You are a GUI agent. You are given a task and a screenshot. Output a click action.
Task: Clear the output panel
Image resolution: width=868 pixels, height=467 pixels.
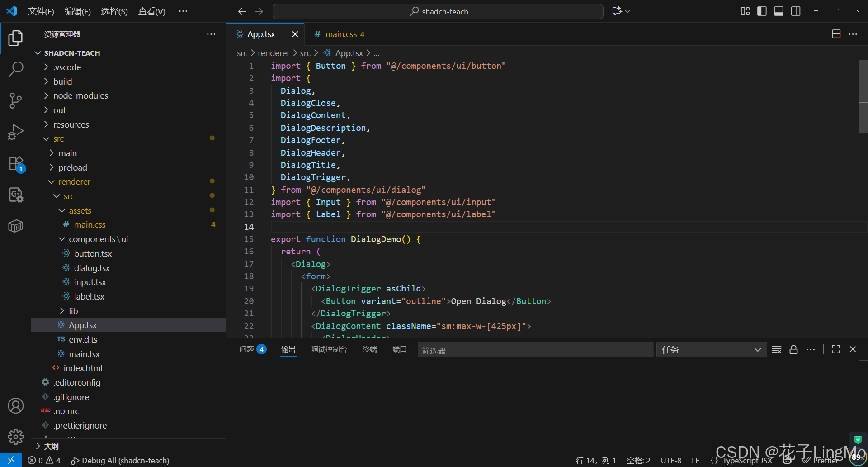777,349
